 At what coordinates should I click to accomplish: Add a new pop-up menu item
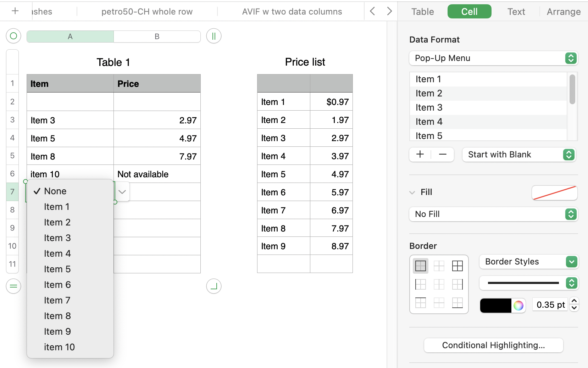(x=420, y=155)
